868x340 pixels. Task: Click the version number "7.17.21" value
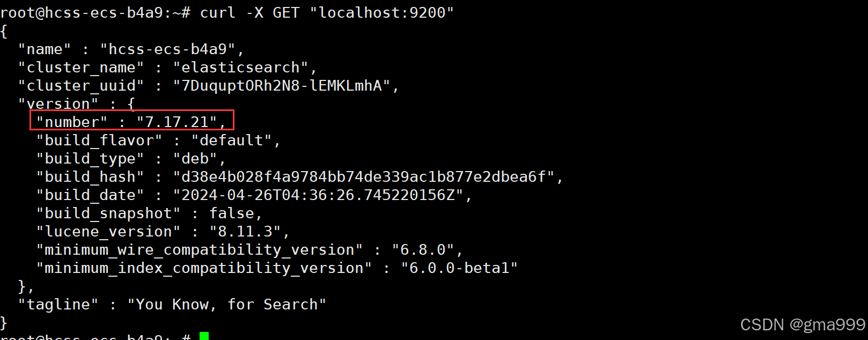pos(177,122)
